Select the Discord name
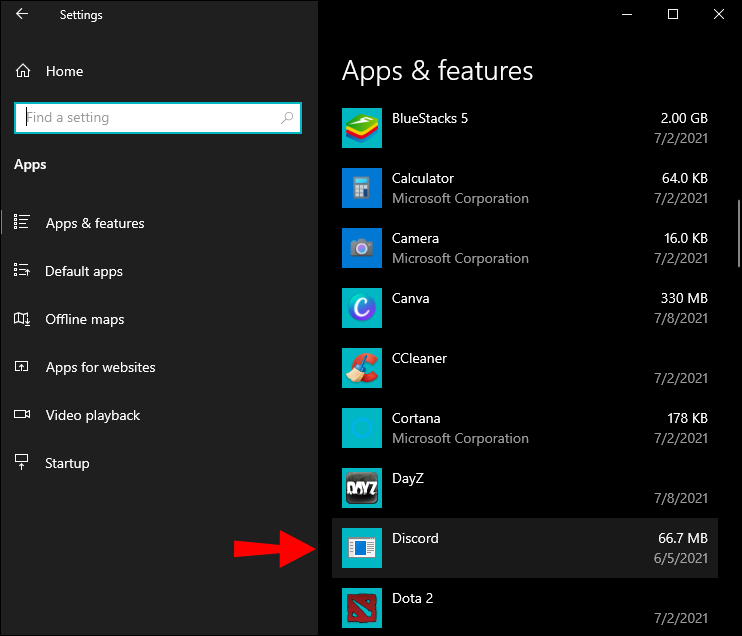Screen dimensions: 742x636 [415, 539]
